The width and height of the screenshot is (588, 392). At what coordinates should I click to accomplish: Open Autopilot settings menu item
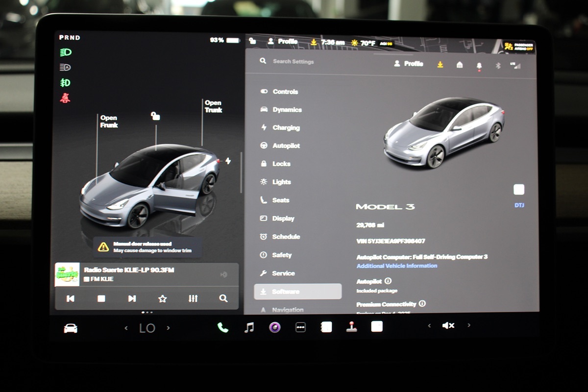(286, 146)
